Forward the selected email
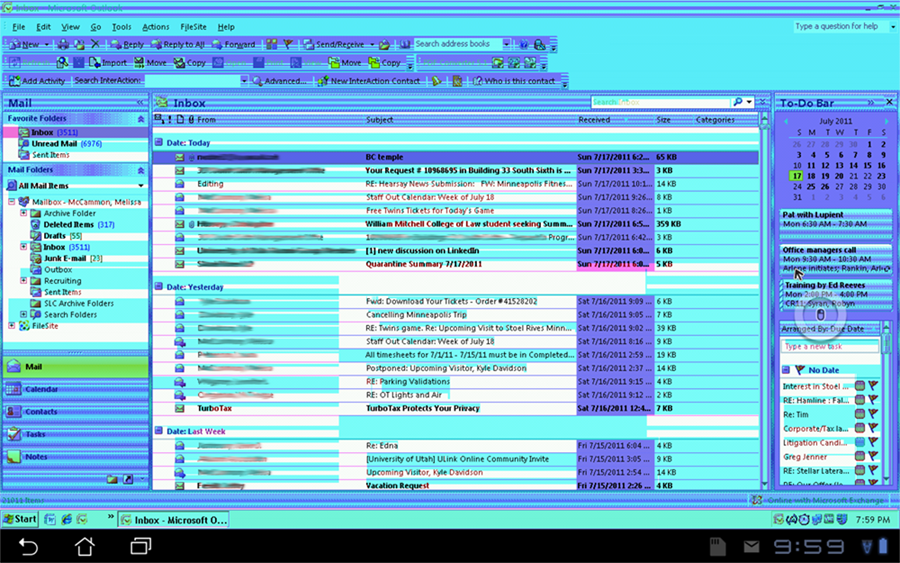The width and height of the screenshot is (900, 563). [x=234, y=44]
